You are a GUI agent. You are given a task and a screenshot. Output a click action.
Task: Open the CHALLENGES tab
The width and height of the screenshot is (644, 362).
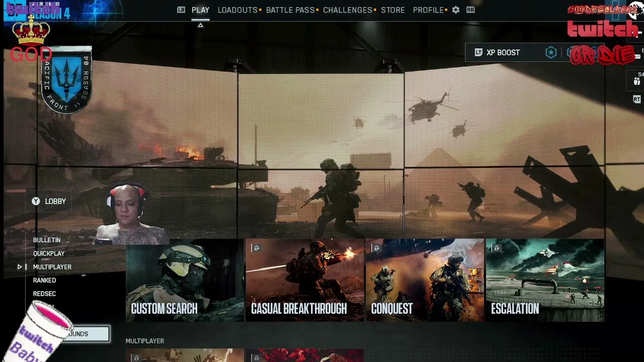[x=348, y=10]
